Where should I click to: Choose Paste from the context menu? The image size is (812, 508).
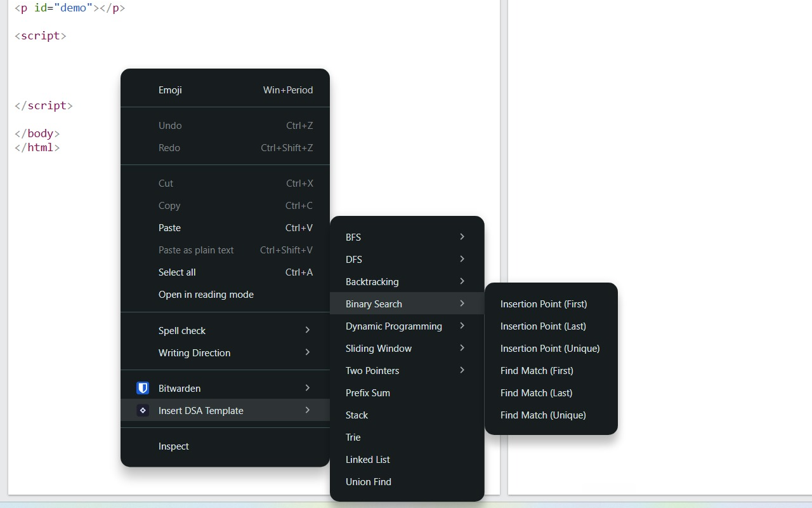point(225,228)
